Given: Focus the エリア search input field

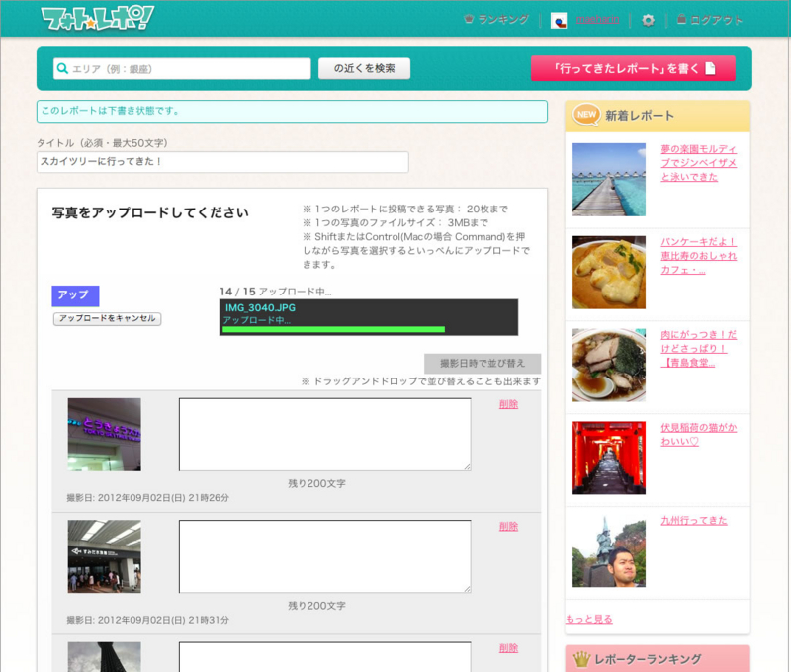Looking at the screenshot, I should click(x=182, y=68).
